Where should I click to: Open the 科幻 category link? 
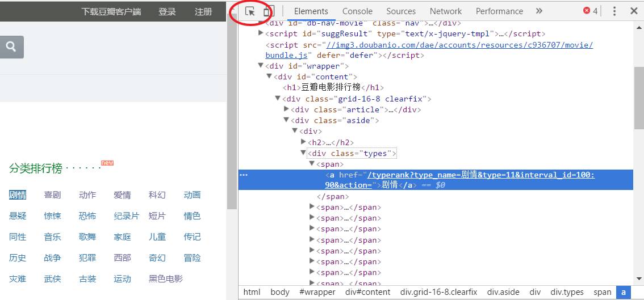tap(157, 195)
